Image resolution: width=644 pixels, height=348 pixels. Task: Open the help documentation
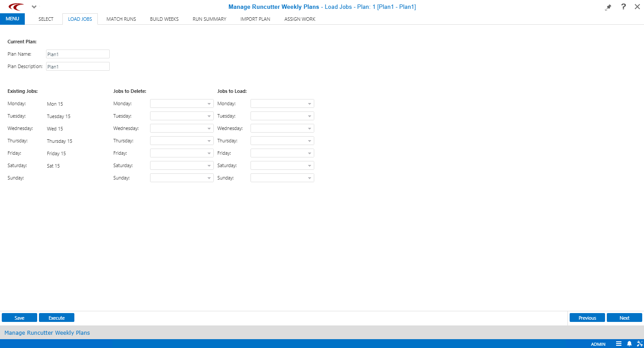coord(623,7)
